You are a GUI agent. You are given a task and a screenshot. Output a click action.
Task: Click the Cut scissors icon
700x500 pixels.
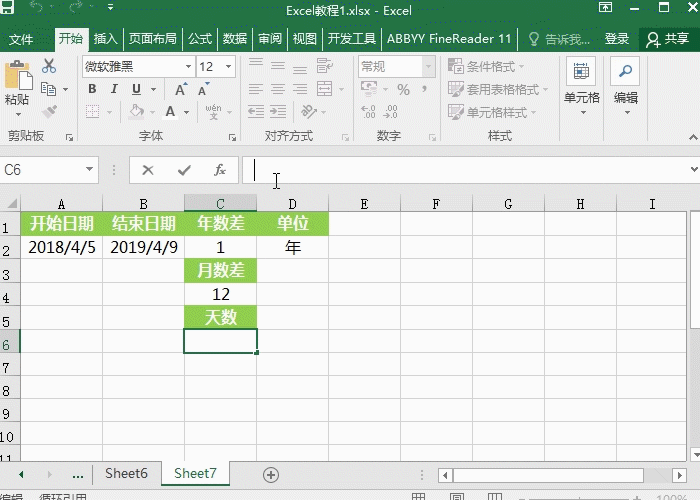click(x=49, y=66)
